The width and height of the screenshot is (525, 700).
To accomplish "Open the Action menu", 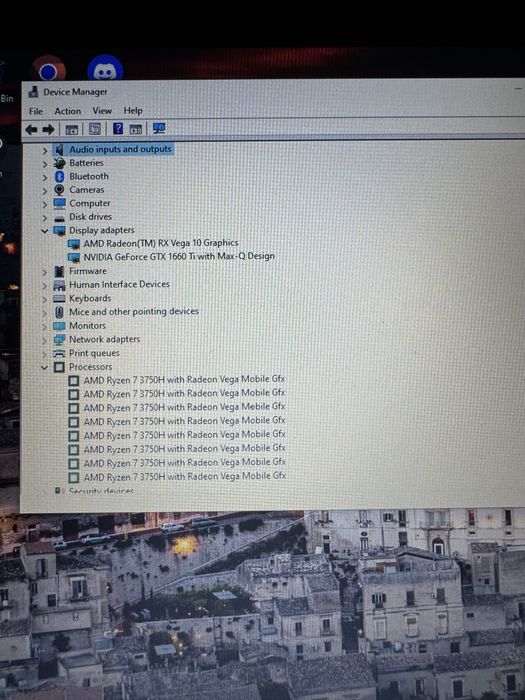I will [x=68, y=111].
